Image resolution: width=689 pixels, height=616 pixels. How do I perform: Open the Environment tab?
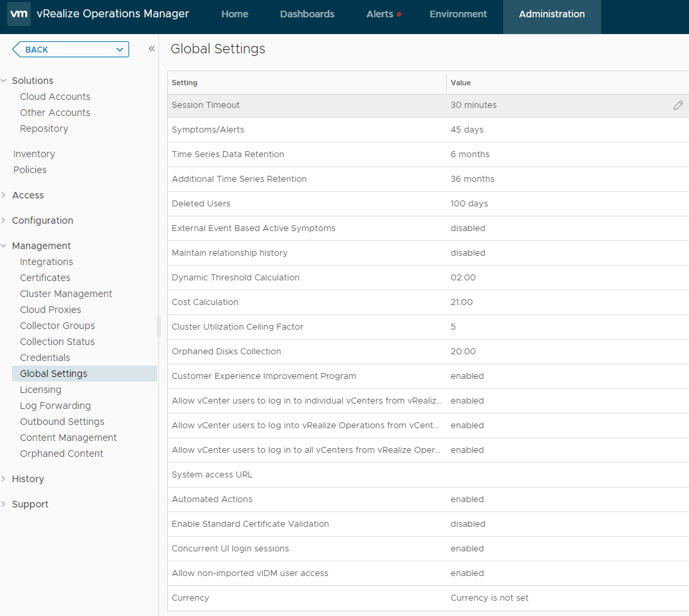click(x=458, y=14)
